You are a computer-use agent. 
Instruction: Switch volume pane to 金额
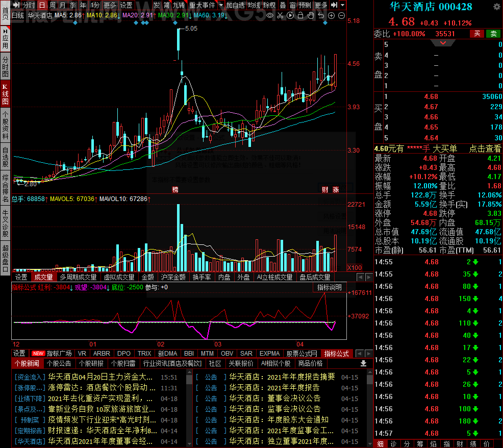click(148, 277)
